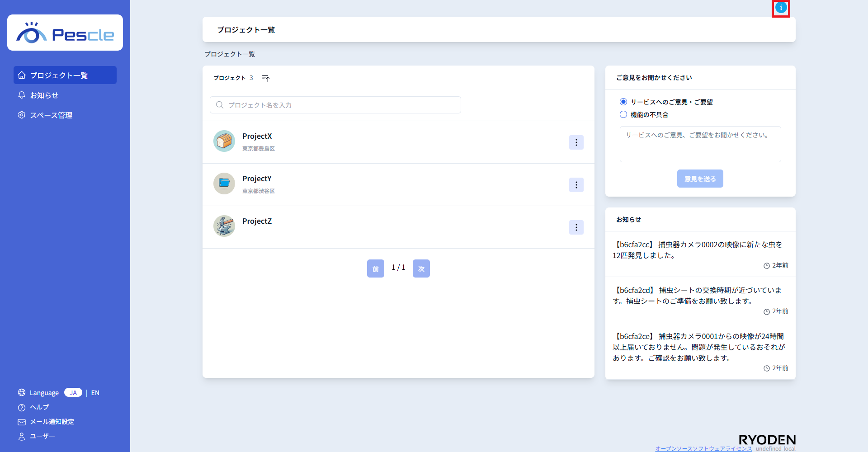Click the project name search field
This screenshot has height=452, width=868.
(x=335, y=105)
